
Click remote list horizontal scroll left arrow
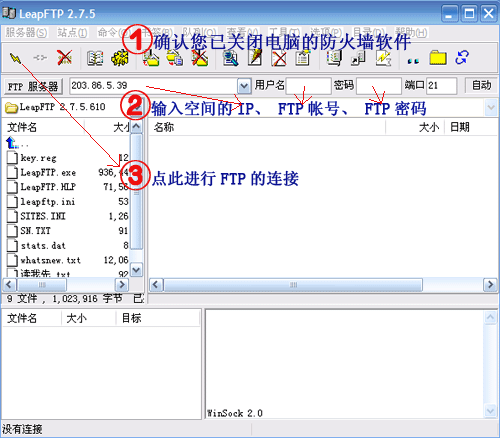click(156, 285)
